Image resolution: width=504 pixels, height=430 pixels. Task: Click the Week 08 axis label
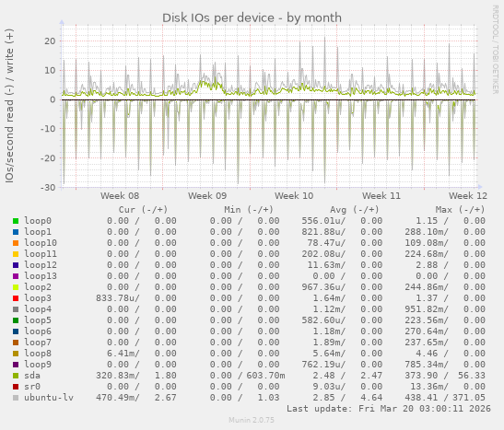point(120,196)
